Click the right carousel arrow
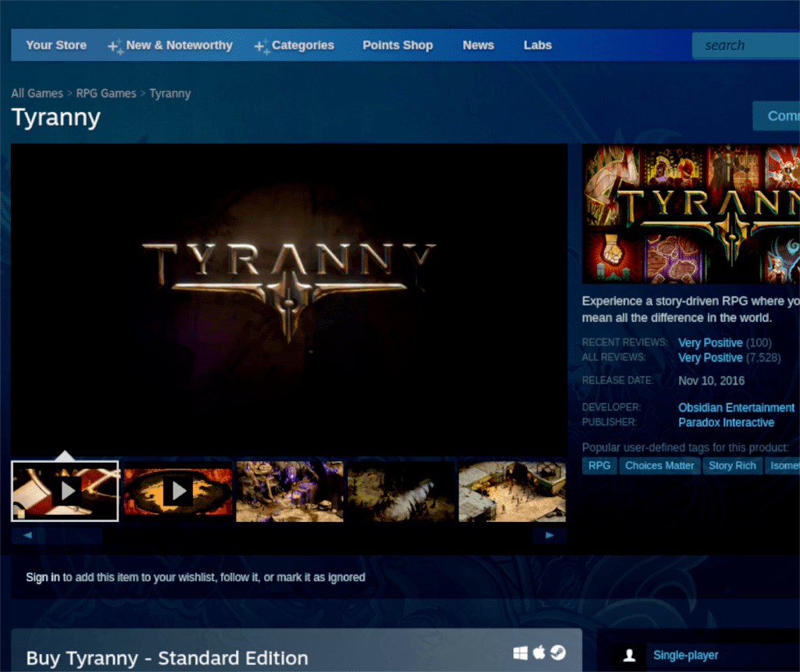This screenshot has width=800, height=672. pos(549,534)
